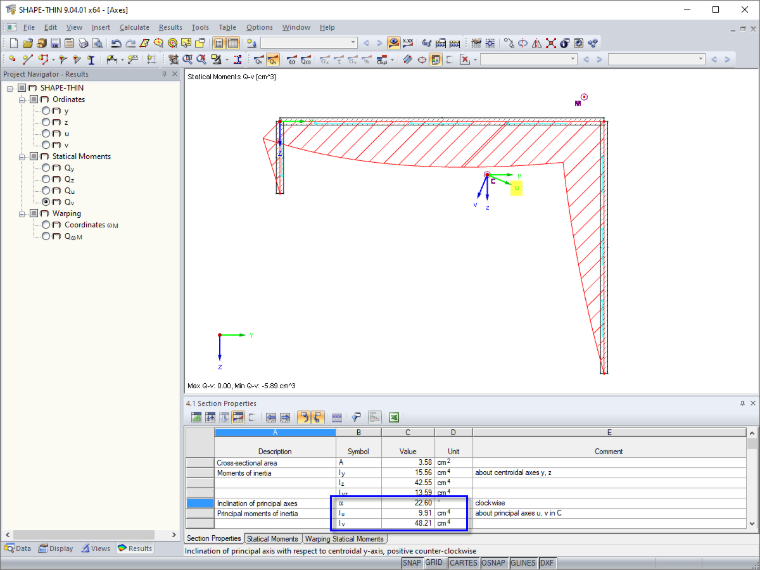The height and width of the screenshot is (570, 760).
Task: Select the QωM warping radio button
Action: click(46, 236)
